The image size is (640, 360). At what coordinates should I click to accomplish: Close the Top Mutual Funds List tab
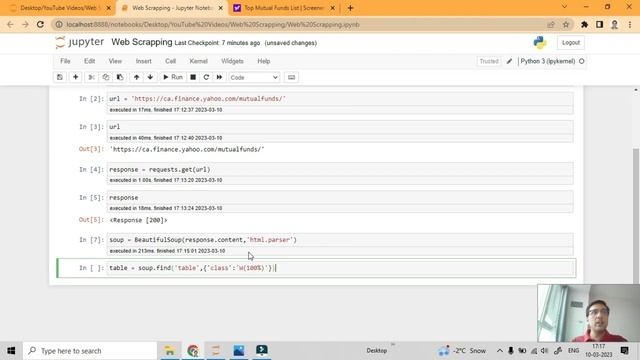tap(332, 8)
